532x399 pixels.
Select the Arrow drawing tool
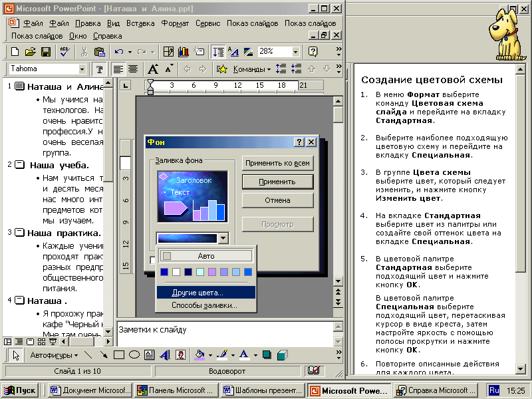[x=104, y=355]
